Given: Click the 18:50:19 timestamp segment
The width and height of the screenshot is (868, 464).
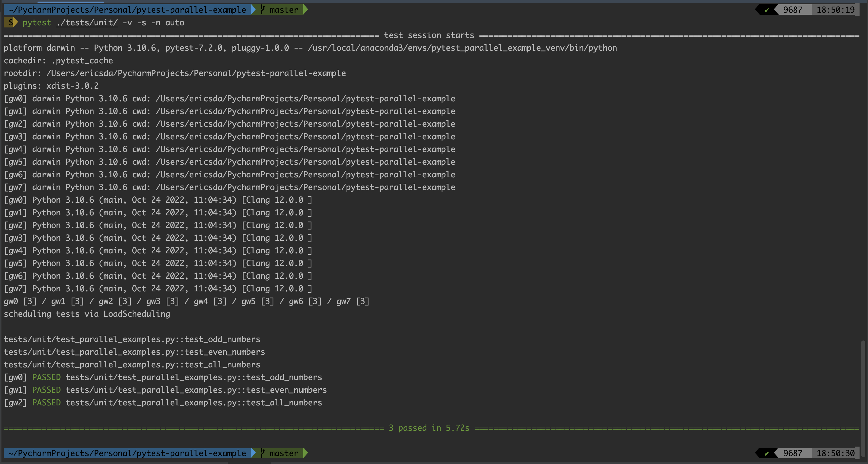Looking at the screenshot, I should (836, 10).
